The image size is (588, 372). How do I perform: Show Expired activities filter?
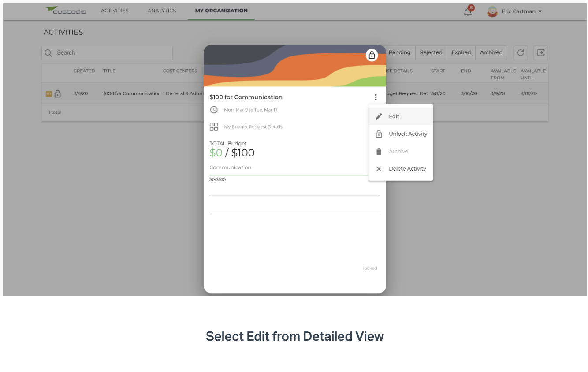coord(461,52)
